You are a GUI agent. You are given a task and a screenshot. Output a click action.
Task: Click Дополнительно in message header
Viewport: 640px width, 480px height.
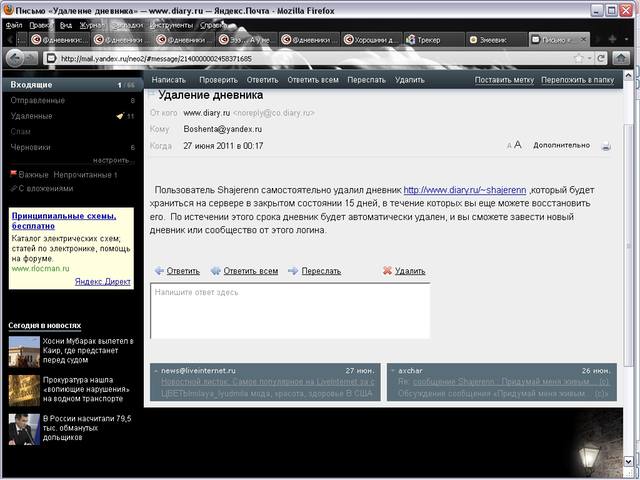tap(561, 145)
